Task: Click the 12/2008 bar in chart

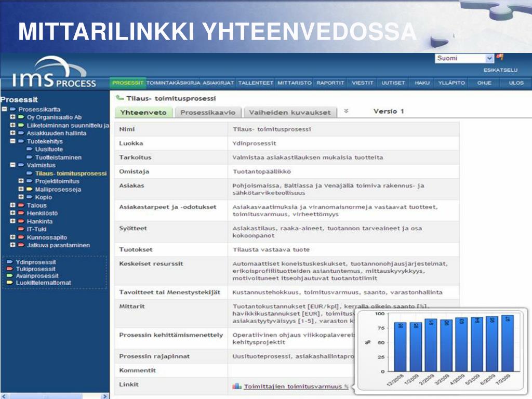Action: click(x=400, y=347)
